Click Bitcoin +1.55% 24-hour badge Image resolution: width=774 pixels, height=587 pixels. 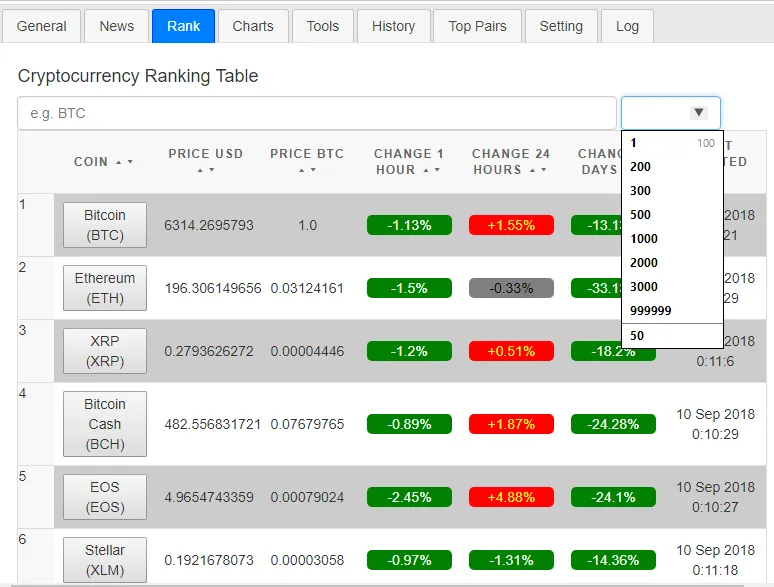coord(511,225)
